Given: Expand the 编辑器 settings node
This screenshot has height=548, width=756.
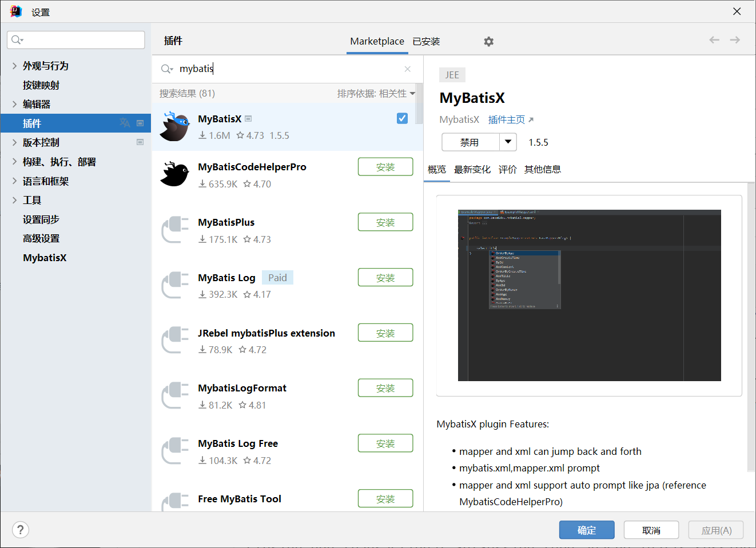Looking at the screenshot, I should point(14,104).
